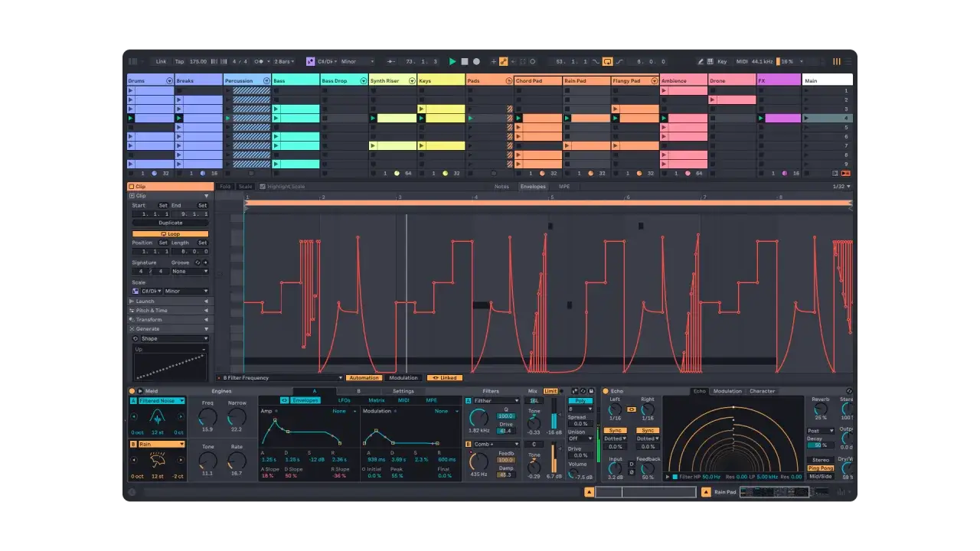Image resolution: width=980 pixels, height=551 pixels.
Task: Click the Key mapping button
Action: [x=722, y=61]
